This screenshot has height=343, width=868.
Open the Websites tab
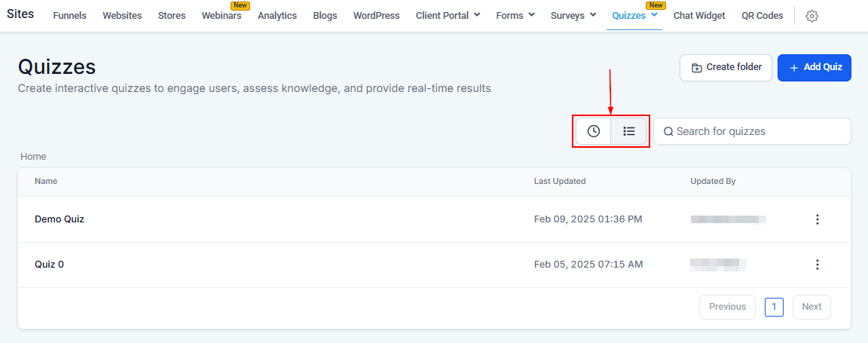pyautogui.click(x=122, y=16)
